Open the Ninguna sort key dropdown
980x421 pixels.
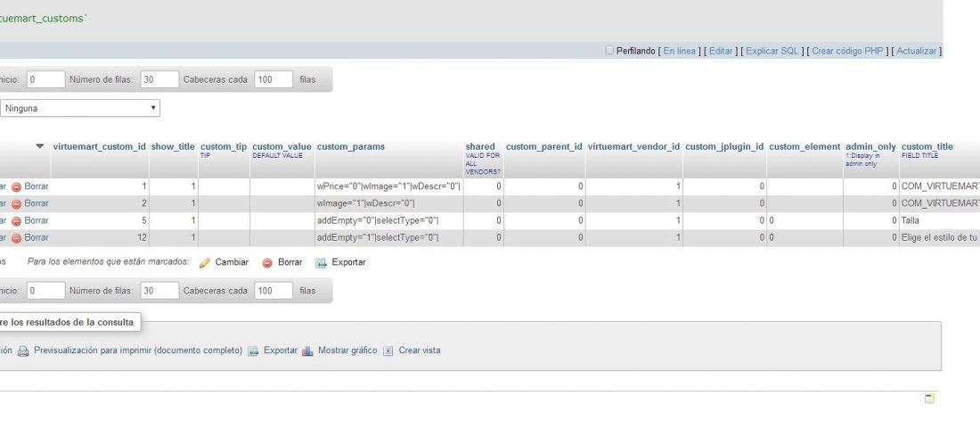click(80, 108)
